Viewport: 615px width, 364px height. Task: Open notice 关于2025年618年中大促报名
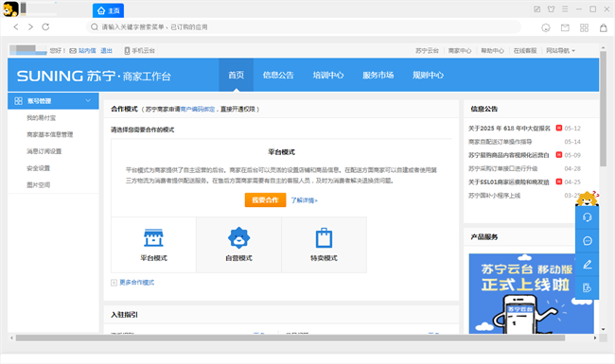coord(509,129)
